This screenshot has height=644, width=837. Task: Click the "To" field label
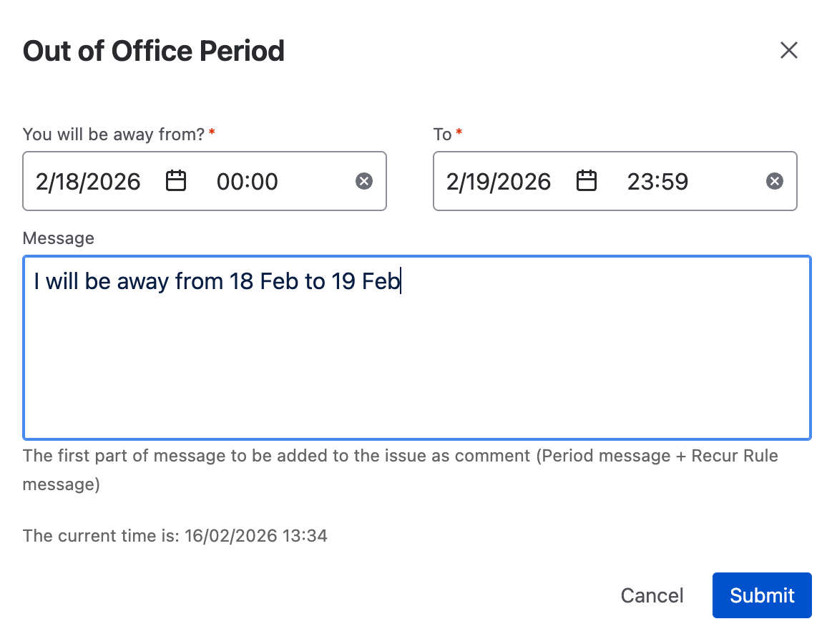click(442, 135)
